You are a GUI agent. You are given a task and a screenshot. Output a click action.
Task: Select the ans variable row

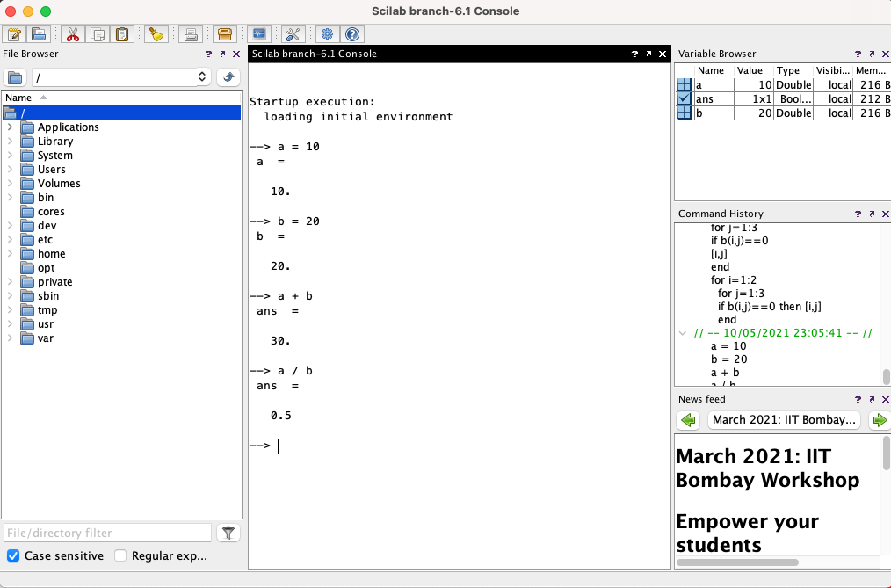(783, 98)
